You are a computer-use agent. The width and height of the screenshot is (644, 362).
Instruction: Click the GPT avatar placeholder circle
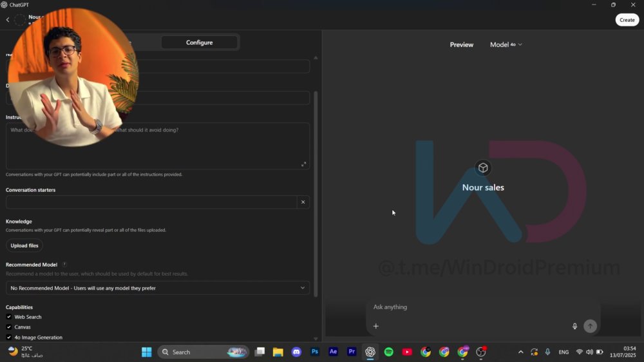(x=20, y=20)
